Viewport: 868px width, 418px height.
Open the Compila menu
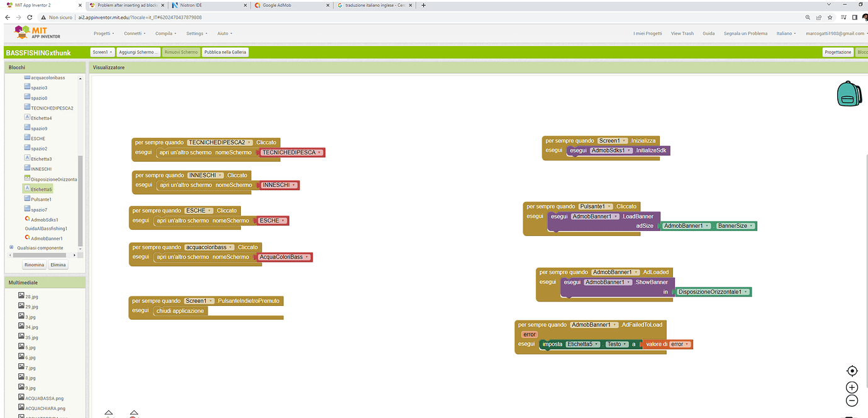pos(166,33)
